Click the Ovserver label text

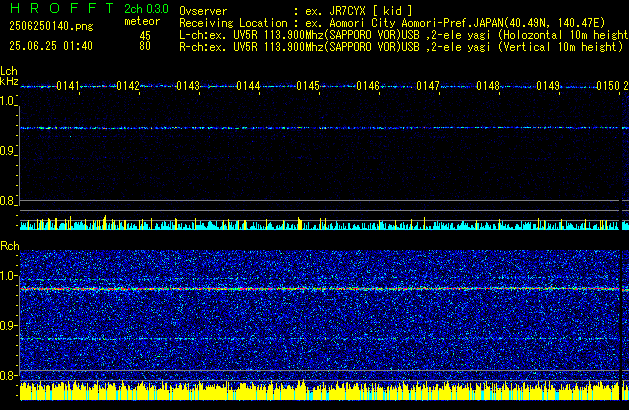[203, 11]
